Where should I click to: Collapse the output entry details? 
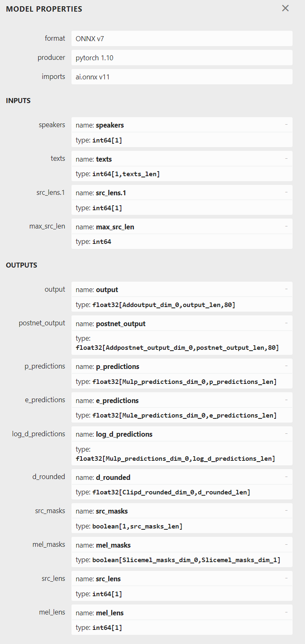[286, 289]
